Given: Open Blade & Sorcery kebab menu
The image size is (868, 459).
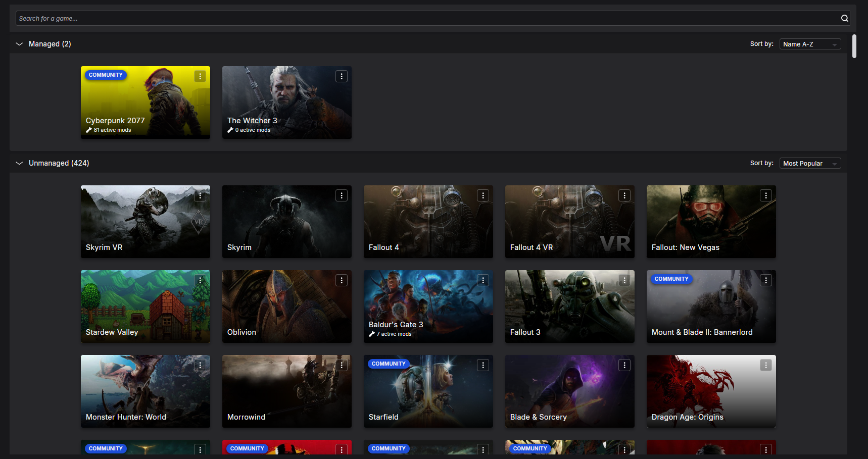Looking at the screenshot, I should click(624, 365).
